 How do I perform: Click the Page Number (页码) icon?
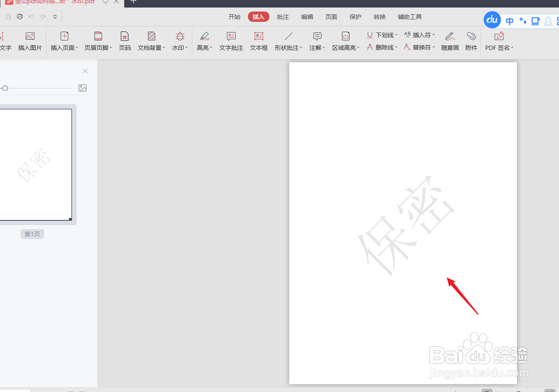click(x=125, y=36)
